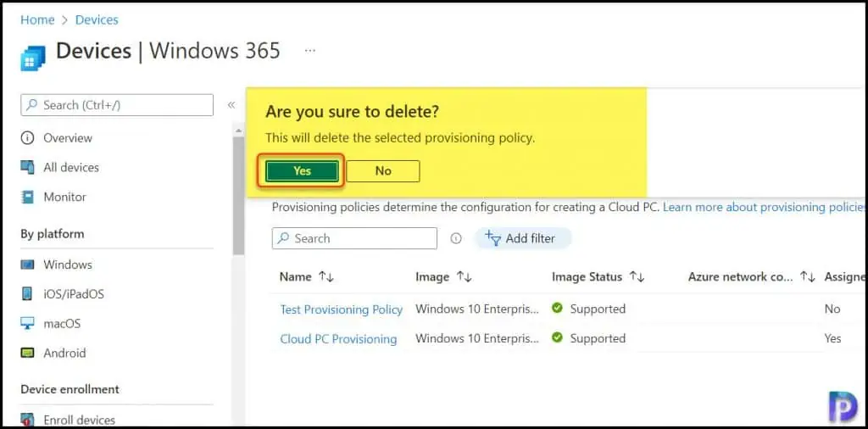Click the All devices icon
The image size is (868, 429).
[x=27, y=167]
